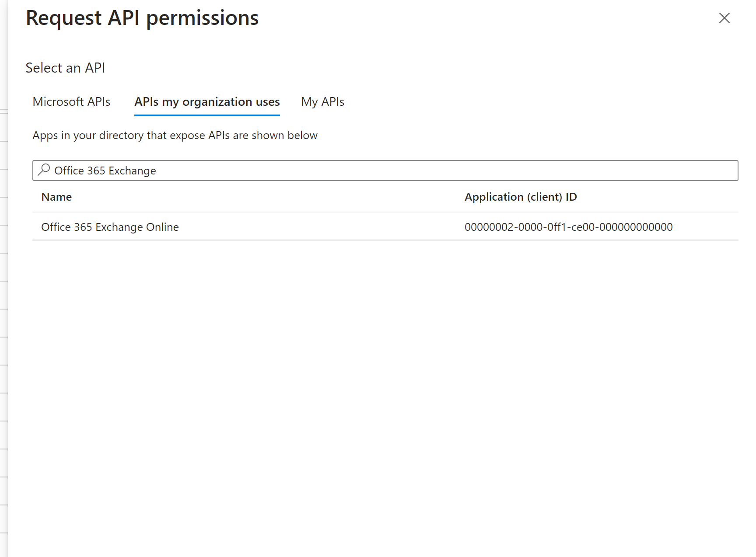
Task: Click the Name column header
Action: point(56,197)
